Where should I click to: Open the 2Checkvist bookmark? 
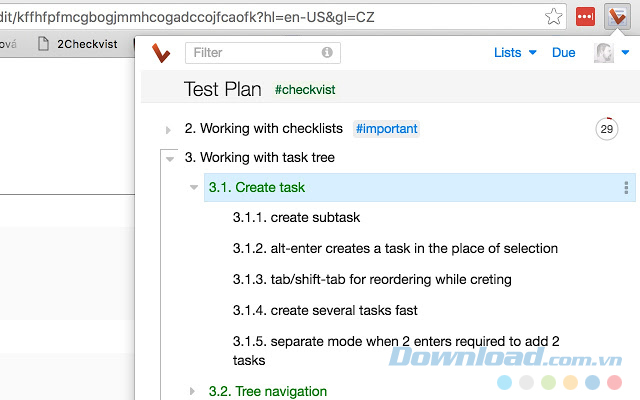pos(78,44)
